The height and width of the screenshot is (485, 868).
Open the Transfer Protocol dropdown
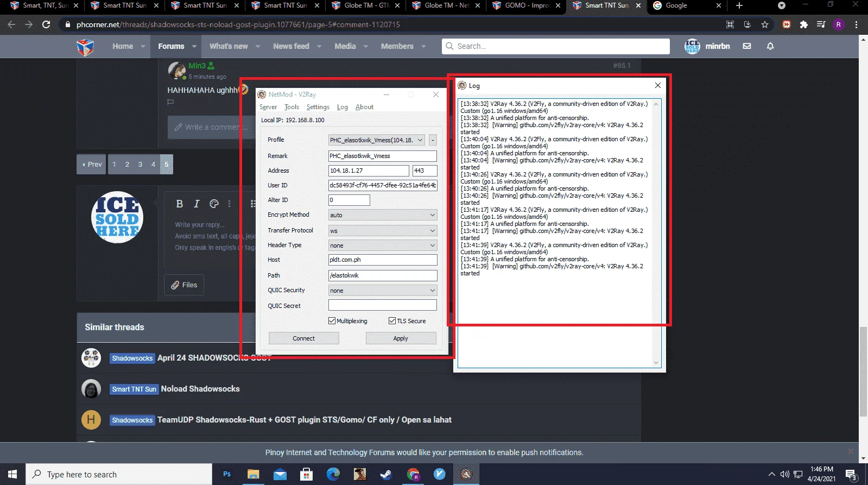383,231
